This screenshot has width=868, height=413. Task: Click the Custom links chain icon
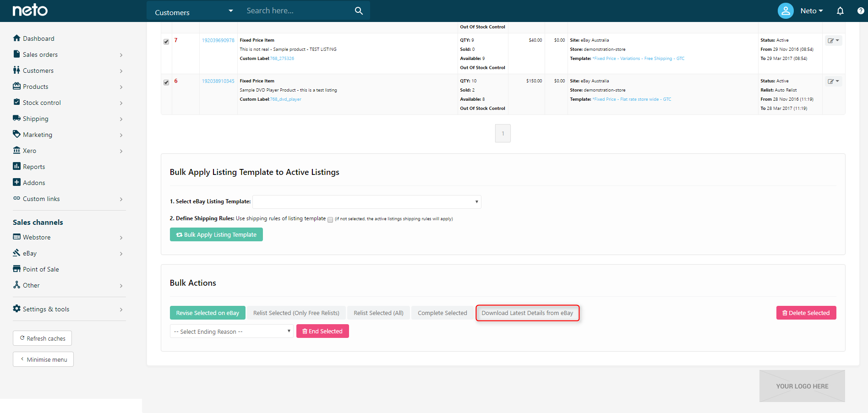click(x=17, y=198)
